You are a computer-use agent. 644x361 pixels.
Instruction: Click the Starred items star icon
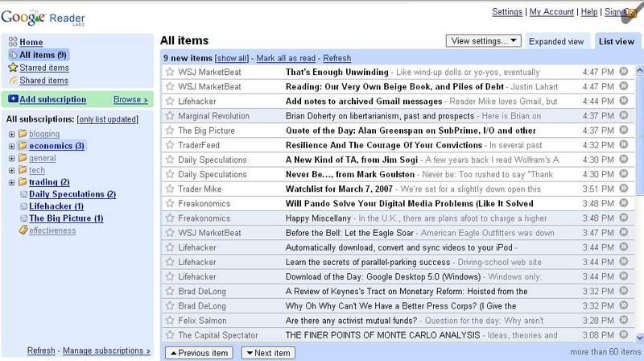point(13,67)
